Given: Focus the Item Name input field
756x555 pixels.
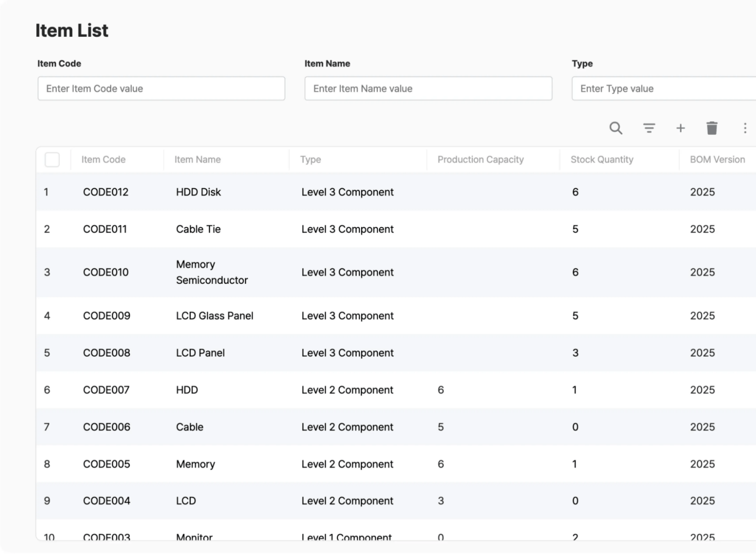Looking at the screenshot, I should (428, 89).
